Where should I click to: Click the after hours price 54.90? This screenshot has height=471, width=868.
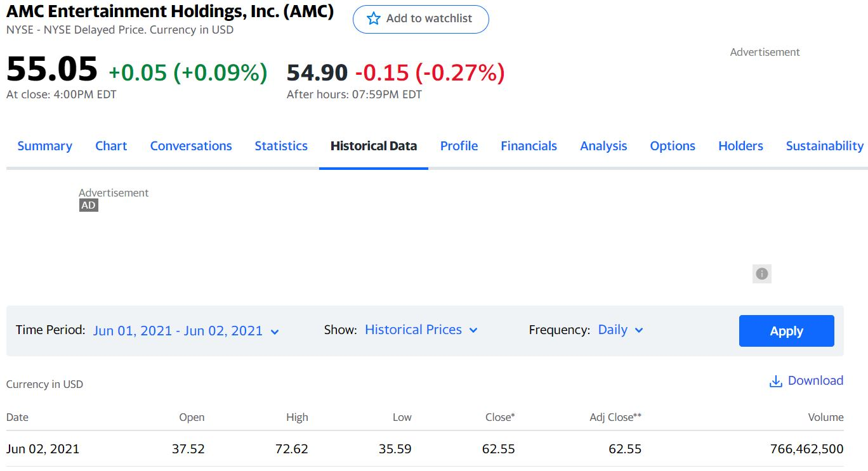coord(317,73)
